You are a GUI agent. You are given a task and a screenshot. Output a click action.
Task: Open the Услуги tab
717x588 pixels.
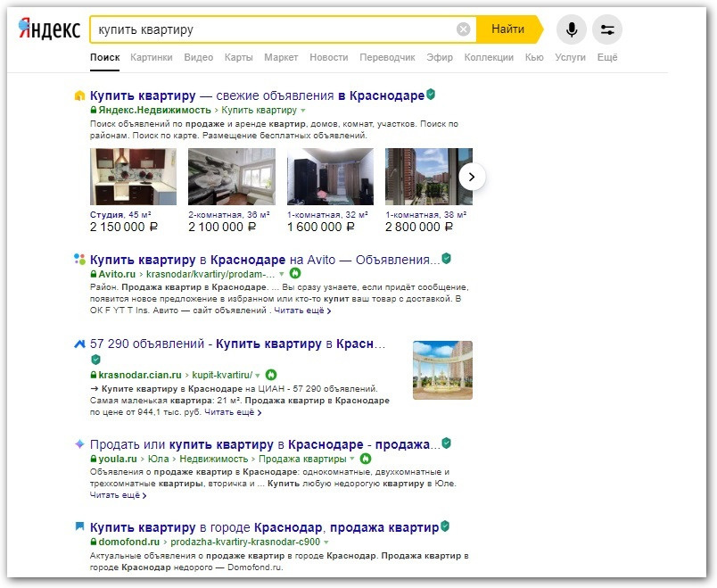[x=570, y=57]
